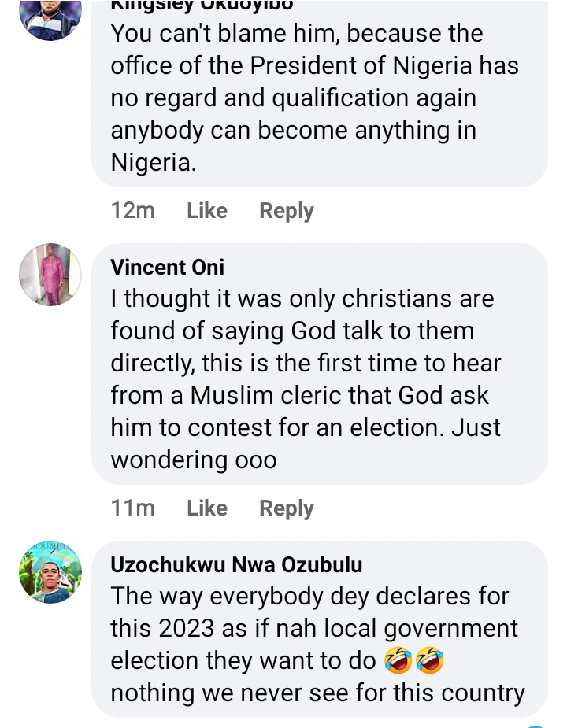Like Vincent Oni's comment
Screen dimensions: 567x728
(x=207, y=508)
